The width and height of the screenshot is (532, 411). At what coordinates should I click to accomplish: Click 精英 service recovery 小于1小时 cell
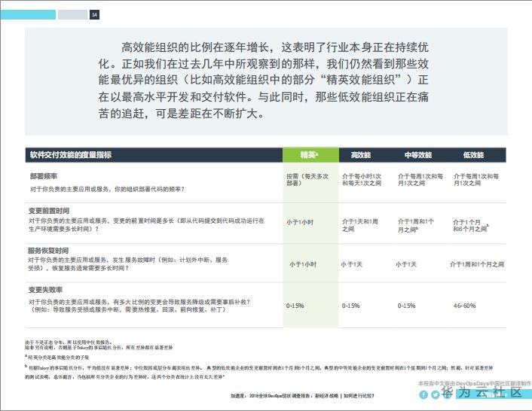[303, 264]
